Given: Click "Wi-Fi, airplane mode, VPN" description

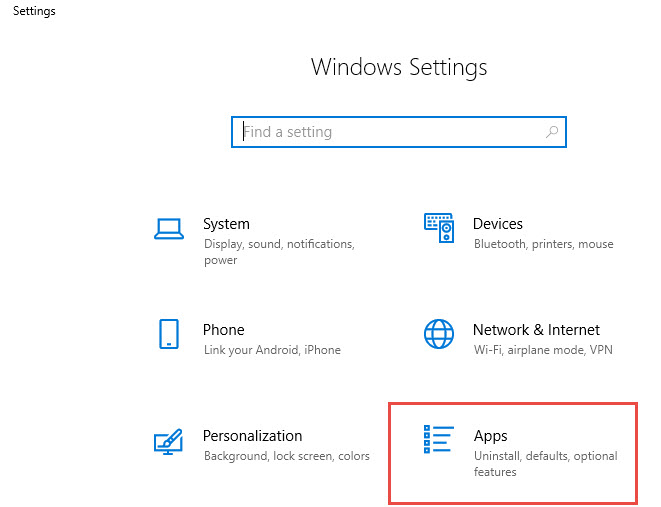Looking at the screenshot, I should click(542, 350).
